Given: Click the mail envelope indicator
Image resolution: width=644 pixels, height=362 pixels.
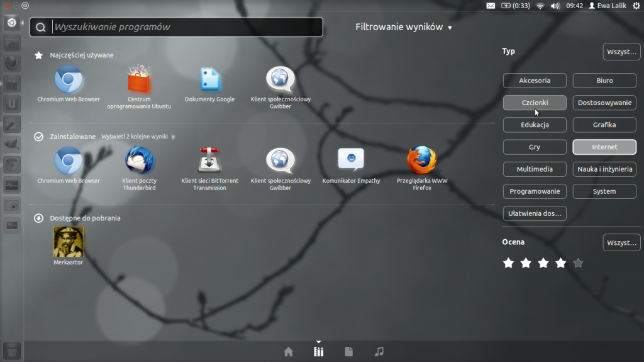Looking at the screenshot, I should tap(491, 6).
